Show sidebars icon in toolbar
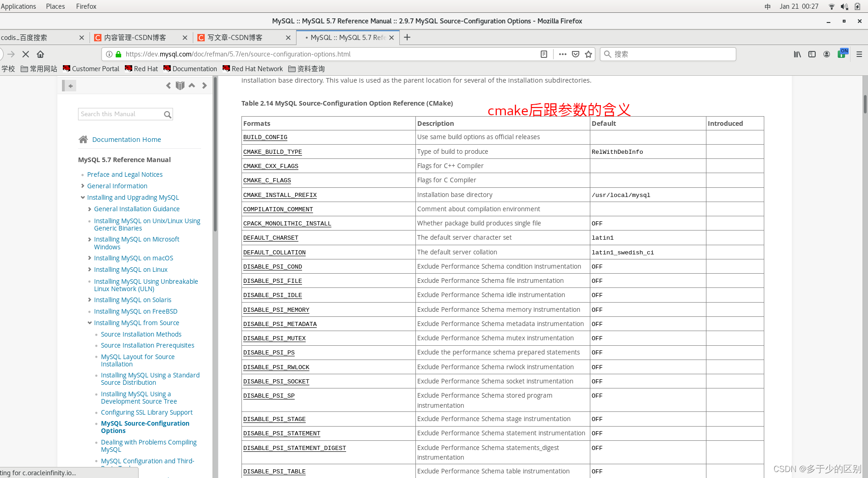 [812, 54]
